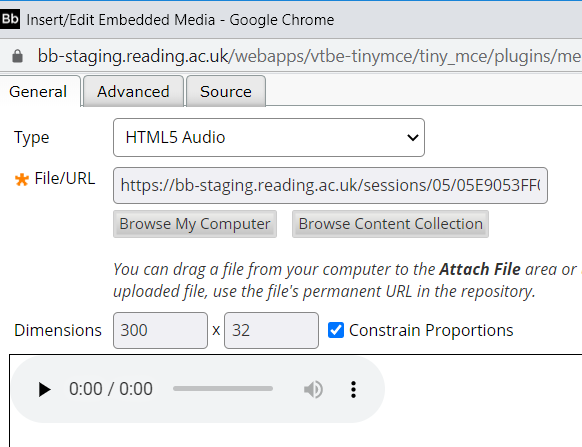Click the dropdown chevron of the Type select
Viewport: 582px width, 447px height.
413,138
